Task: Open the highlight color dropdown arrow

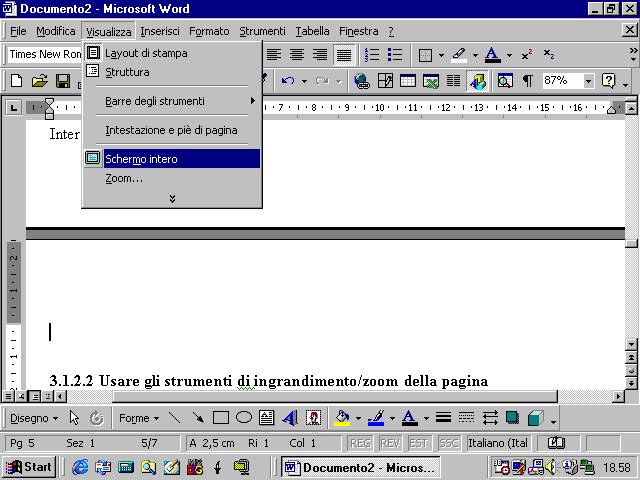Action: pyautogui.click(x=475, y=55)
